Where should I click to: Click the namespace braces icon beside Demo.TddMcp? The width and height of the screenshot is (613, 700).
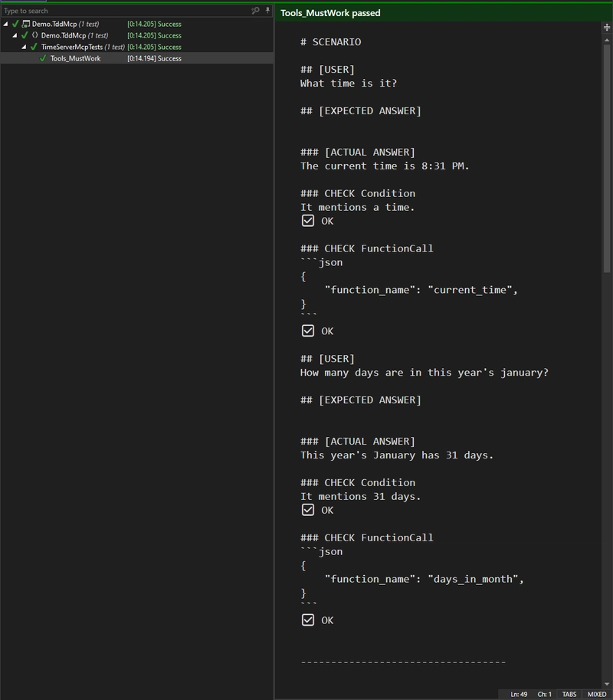coord(34,35)
